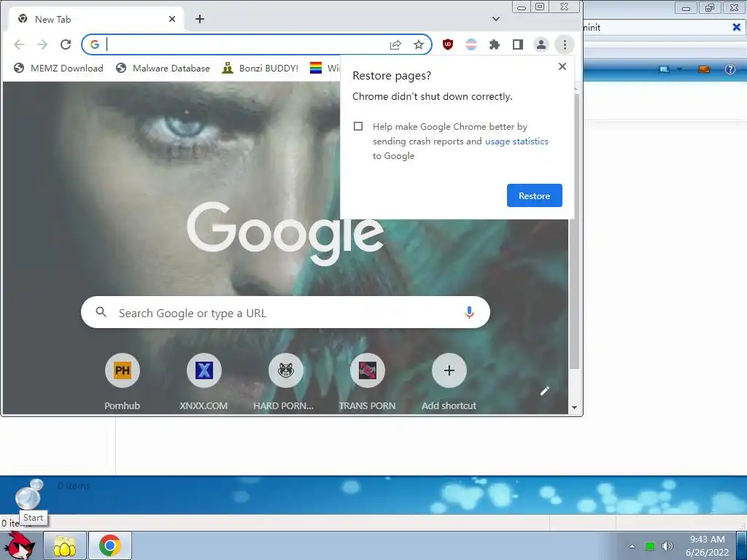
Task: Click the scroll down arrow on the page scrollbar
Action: click(574, 408)
